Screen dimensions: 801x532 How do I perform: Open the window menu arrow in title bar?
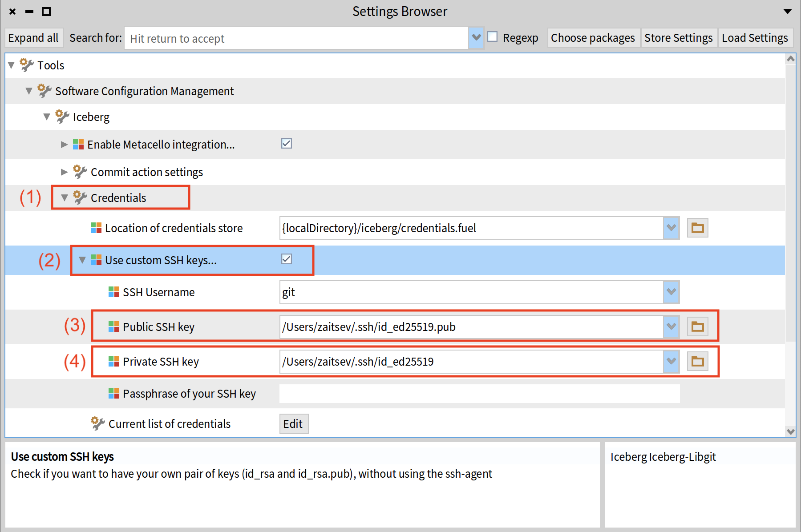(787, 12)
